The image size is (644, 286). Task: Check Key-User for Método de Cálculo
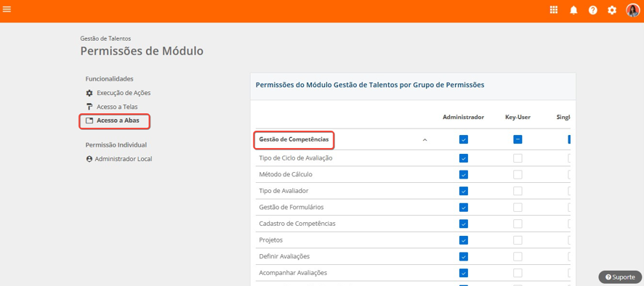point(518,174)
